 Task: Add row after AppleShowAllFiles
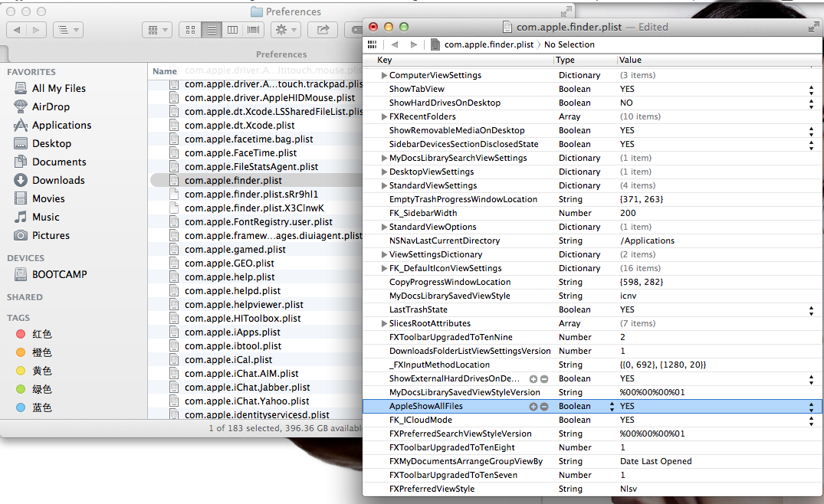click(533, 407)
